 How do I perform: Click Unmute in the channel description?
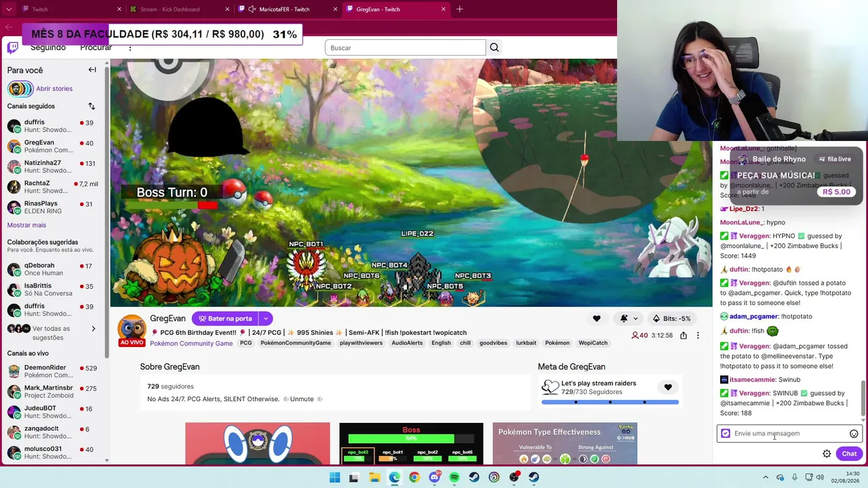(302, 399)
